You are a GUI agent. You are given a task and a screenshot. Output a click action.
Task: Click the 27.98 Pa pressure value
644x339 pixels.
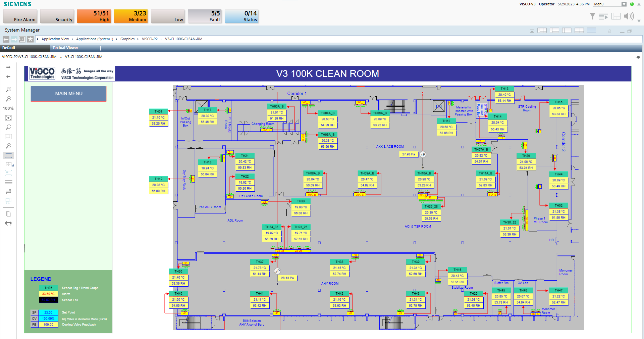pos(409,154)
